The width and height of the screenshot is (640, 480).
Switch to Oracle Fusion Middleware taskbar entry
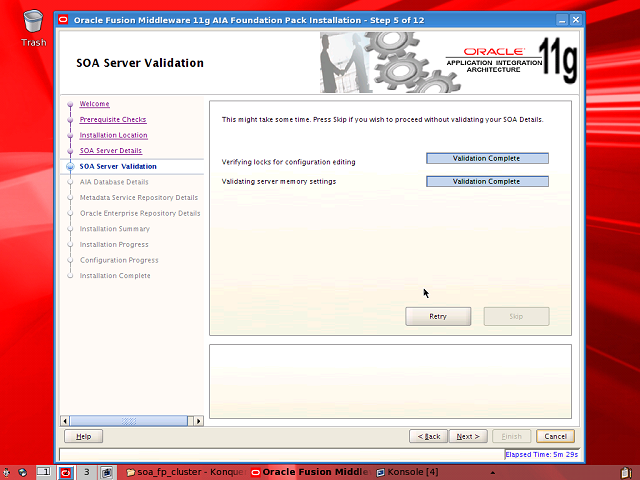310,472
